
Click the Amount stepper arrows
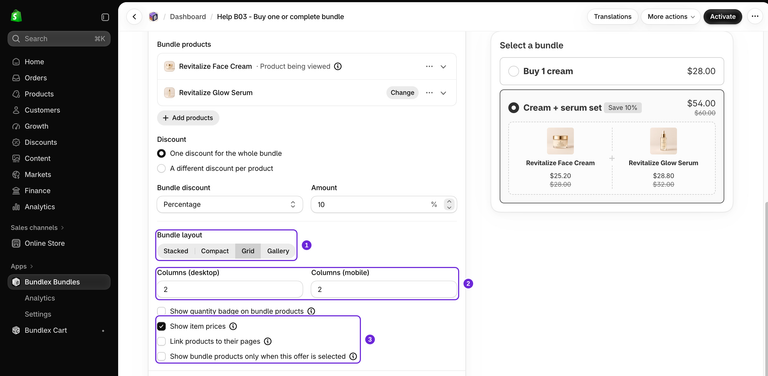coord(449,205)
